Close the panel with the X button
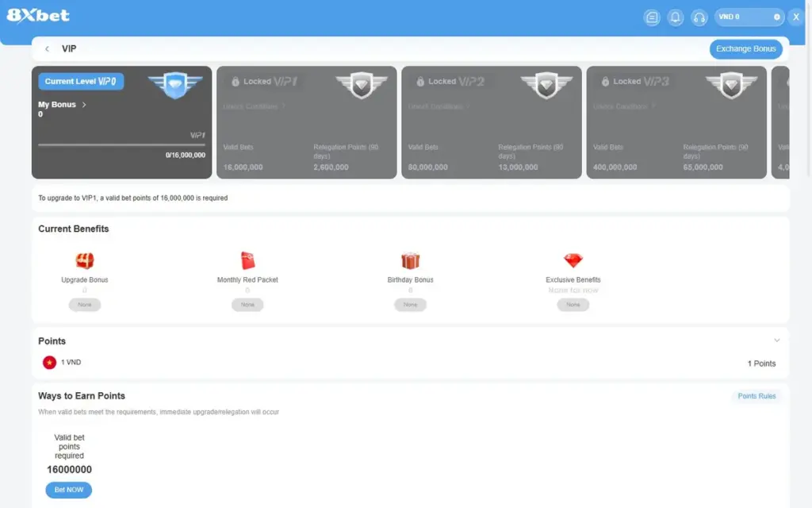 796,17
